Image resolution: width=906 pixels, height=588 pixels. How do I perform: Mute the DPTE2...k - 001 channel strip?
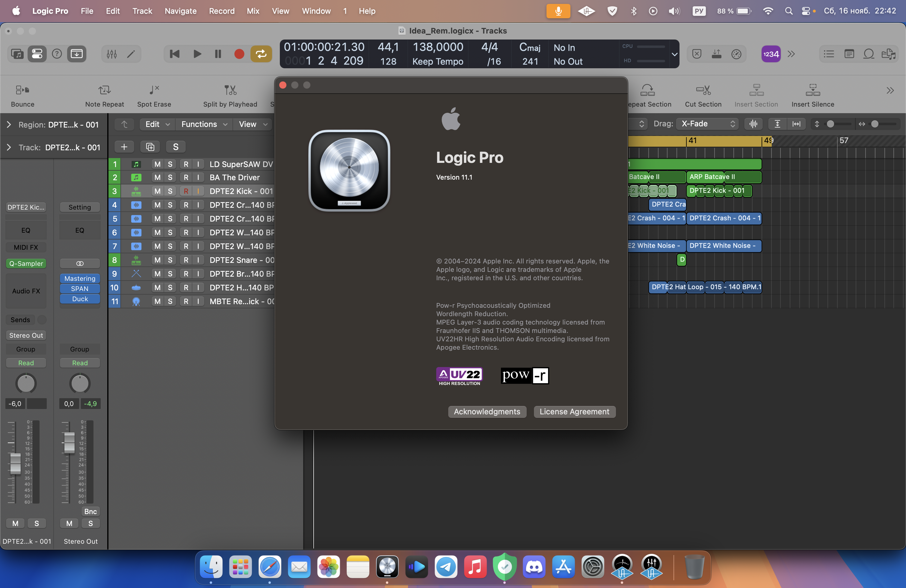[x=15, y=523]
